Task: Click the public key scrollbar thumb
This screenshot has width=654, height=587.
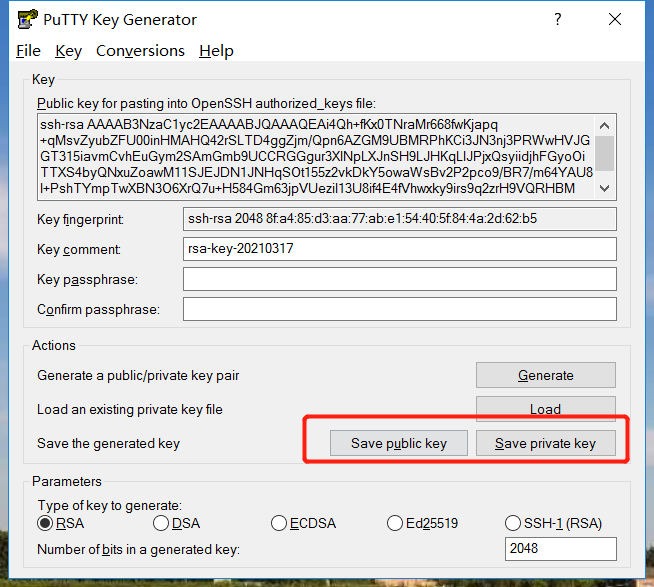Action: [605, 154]
